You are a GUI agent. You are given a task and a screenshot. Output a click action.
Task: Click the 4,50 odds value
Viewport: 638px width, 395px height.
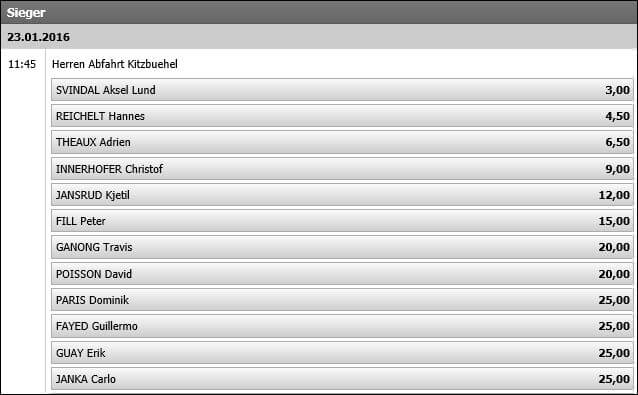pyautogui.click(x=617, y=116)
